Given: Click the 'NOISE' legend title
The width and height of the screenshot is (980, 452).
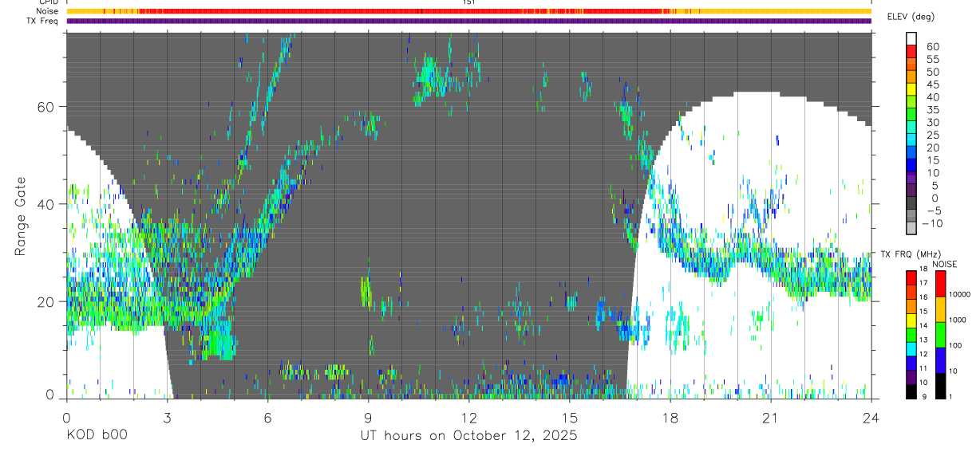Looking at the screenshot, I should coord(944,264).
